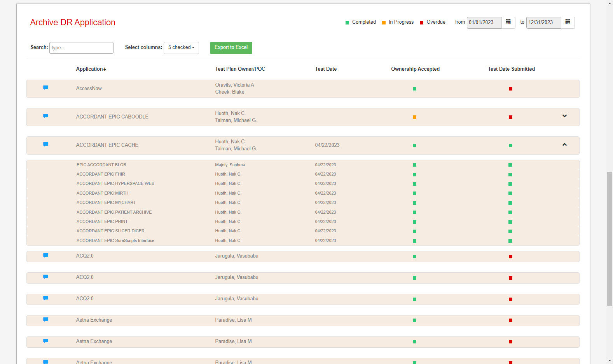Viewport: 613px width, 364px height.
Task: Click the from date input field
Action: tap(484, 23)
